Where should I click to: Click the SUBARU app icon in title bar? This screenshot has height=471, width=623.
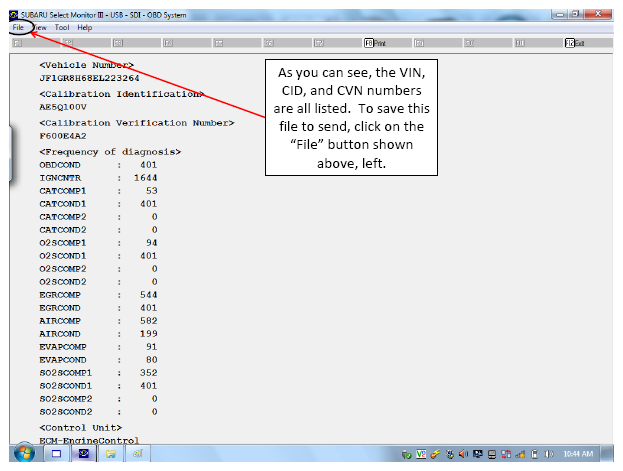click(x=14, y=15)
